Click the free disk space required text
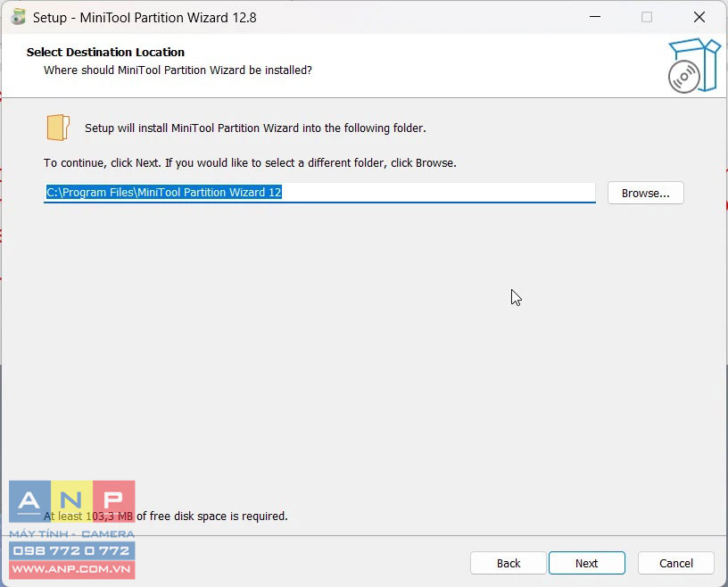728x587 pixels. (166, 516)
